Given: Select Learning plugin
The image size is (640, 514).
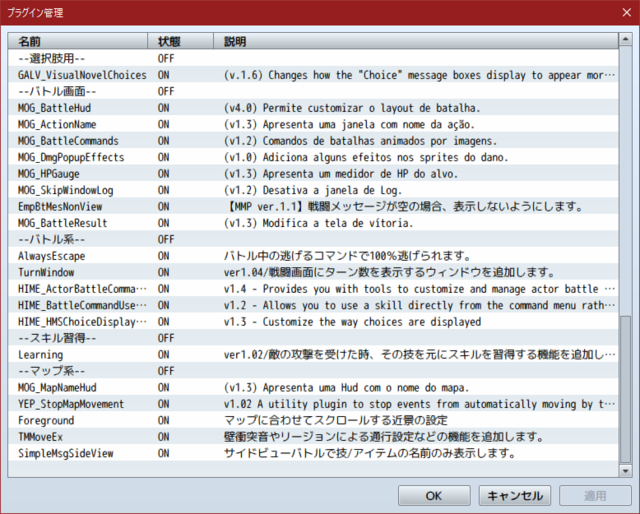Looking at the screenshot, I should click(313, 355).
